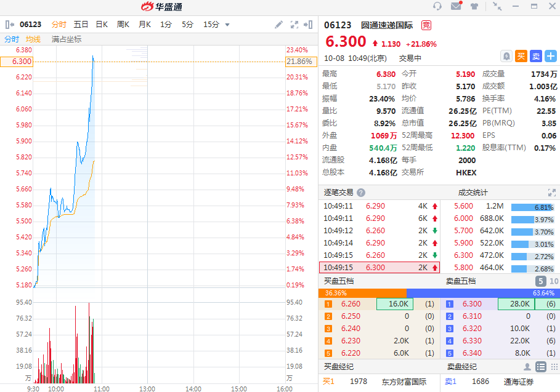Set a price alert with bell icon
The image size is (560, 392).
pos(506,56)
